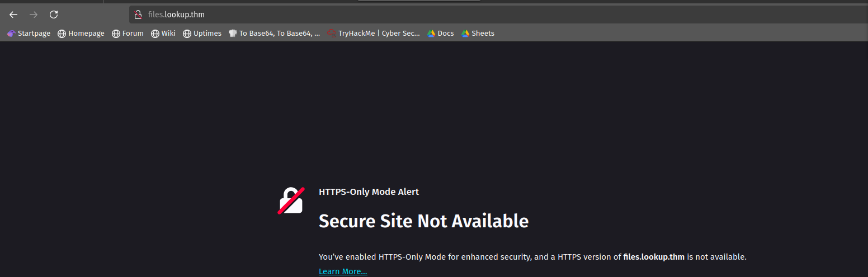The image size is (868, 277).
Task: Open the Homepage bookmark
Action: (x=81, y=34)
